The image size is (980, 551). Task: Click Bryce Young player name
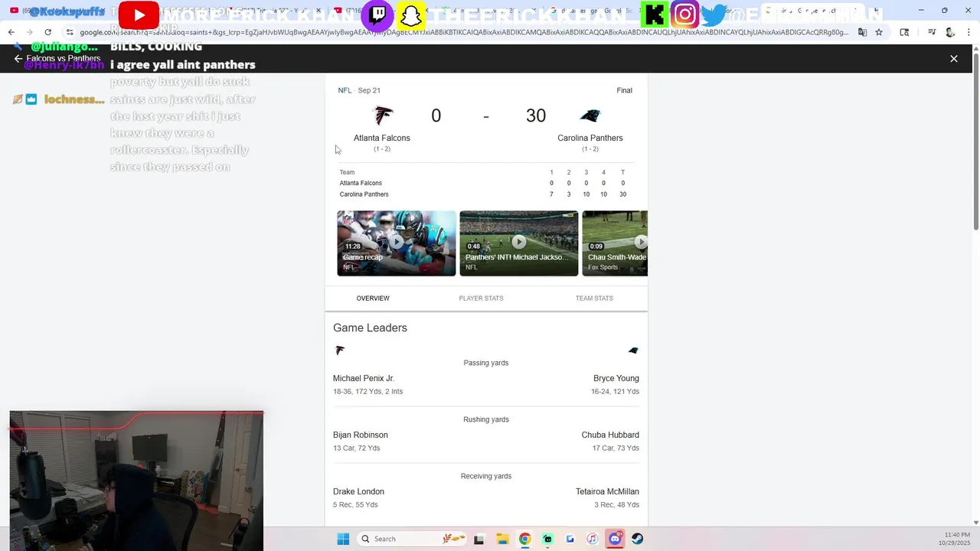[x=616, y=379]
